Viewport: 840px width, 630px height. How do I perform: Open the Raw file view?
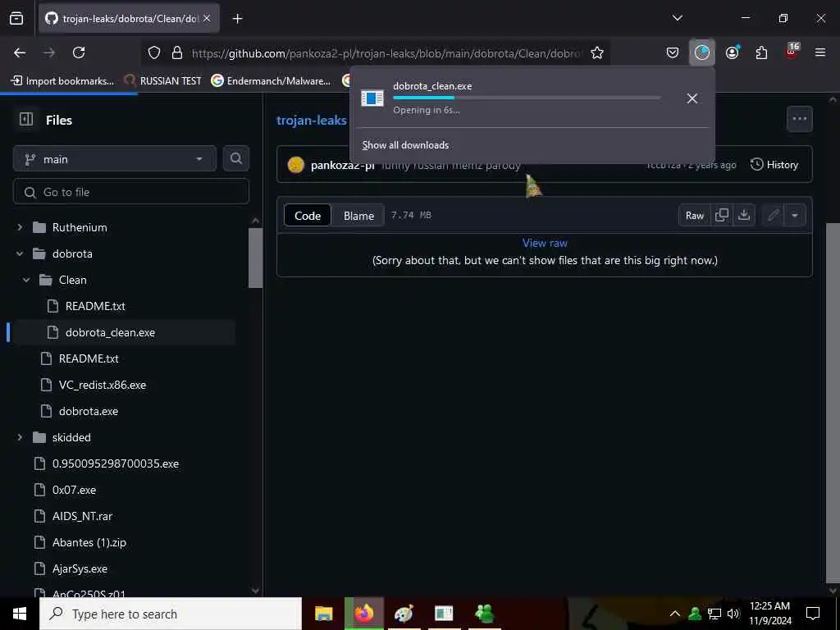click(694, 216)
